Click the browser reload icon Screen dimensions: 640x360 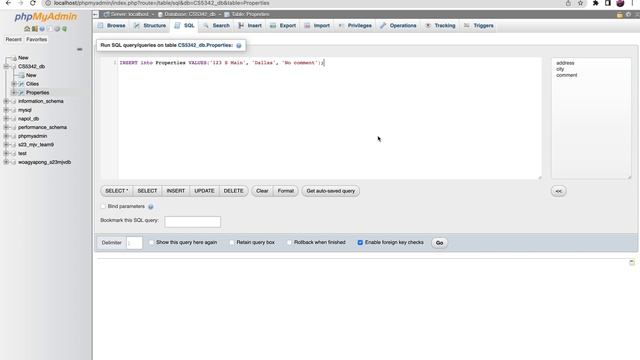point(33,3)
